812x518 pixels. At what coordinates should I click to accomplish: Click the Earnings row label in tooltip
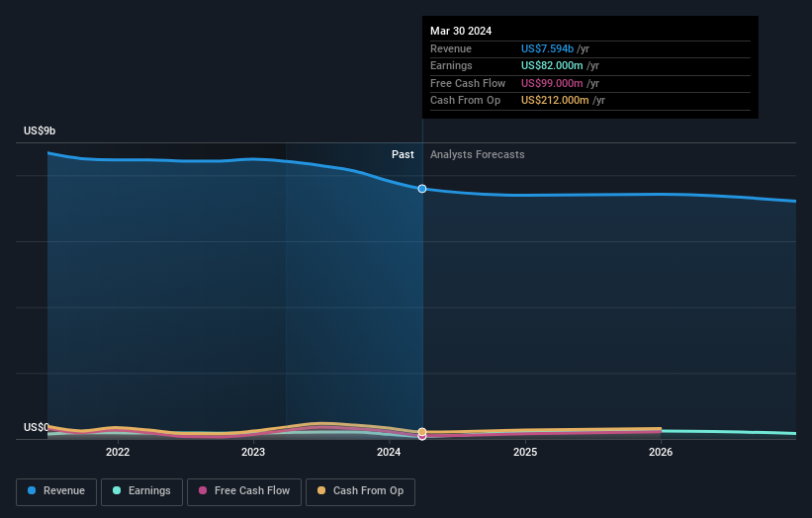[x=451, y=65]
